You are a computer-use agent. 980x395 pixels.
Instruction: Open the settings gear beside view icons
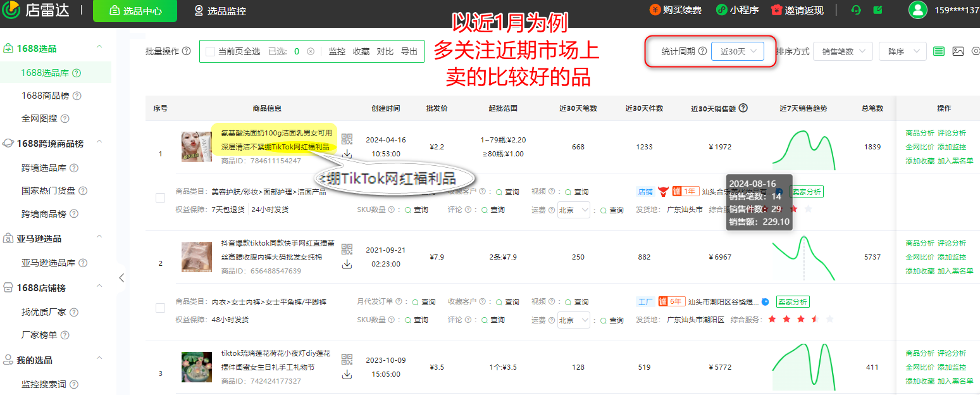coord(975,51)
